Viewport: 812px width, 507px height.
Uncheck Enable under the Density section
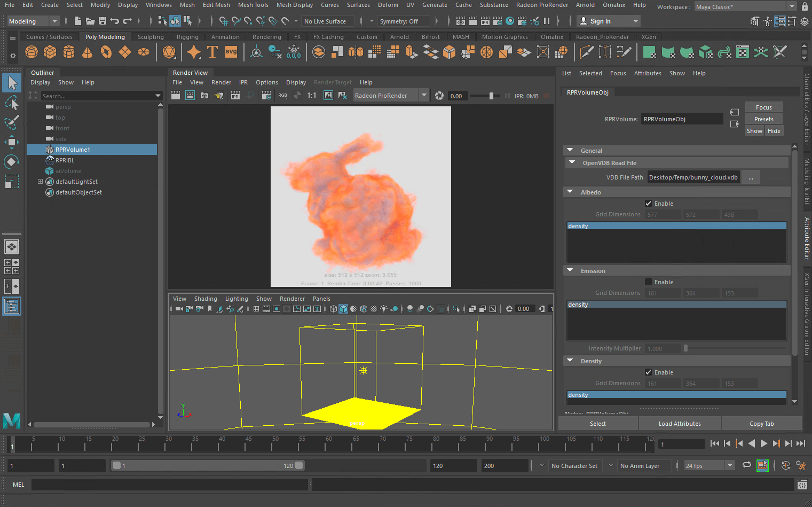pyautogui.click(x=648, y=372)
